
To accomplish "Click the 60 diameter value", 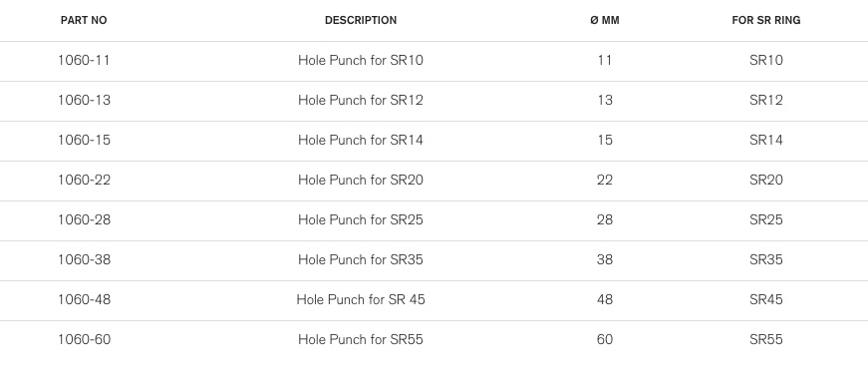I will [605, 339].
